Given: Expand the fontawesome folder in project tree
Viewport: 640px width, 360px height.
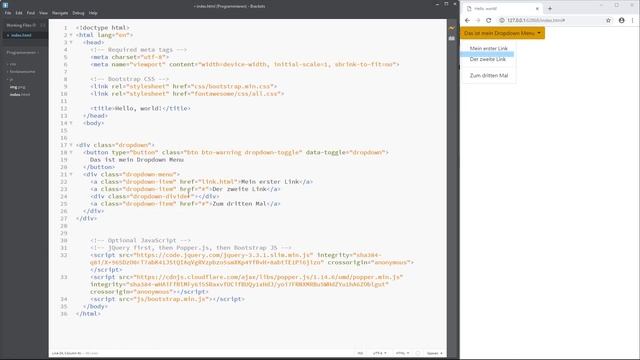Looking at the screenshot, I should point(22,71).
